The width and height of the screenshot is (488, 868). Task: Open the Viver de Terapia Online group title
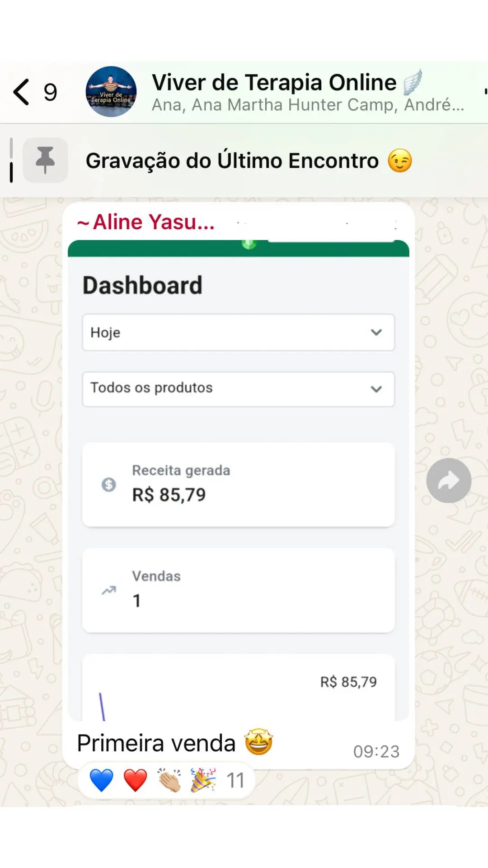274,83
